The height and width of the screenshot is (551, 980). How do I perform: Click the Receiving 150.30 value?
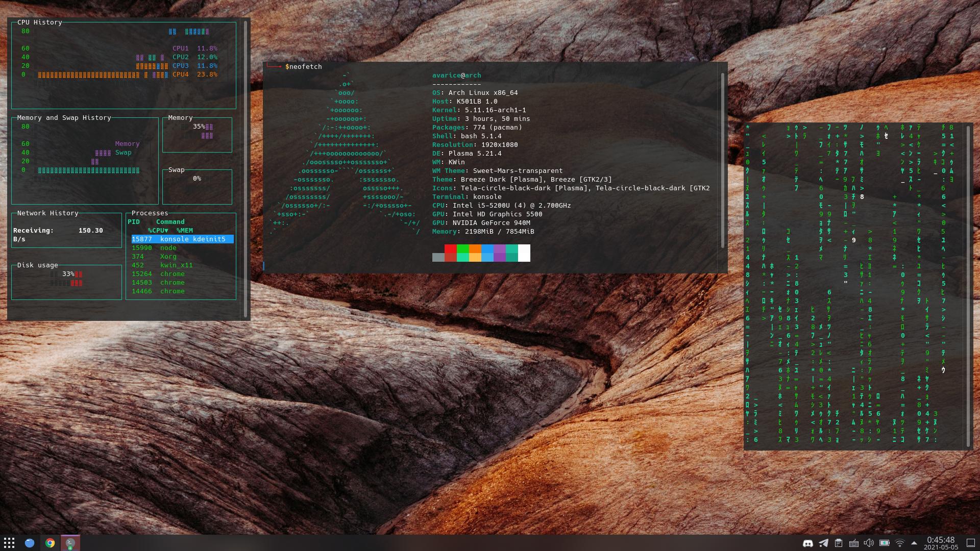pos(91,231)
